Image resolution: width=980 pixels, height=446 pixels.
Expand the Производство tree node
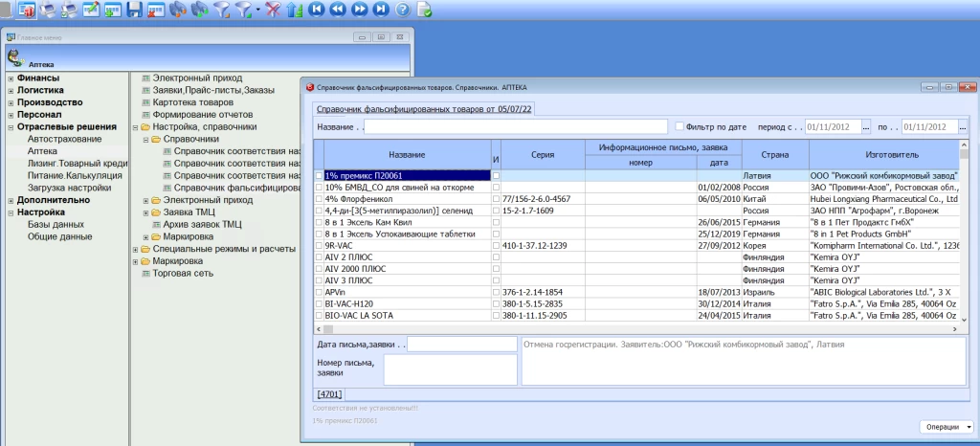pos(11,102)
